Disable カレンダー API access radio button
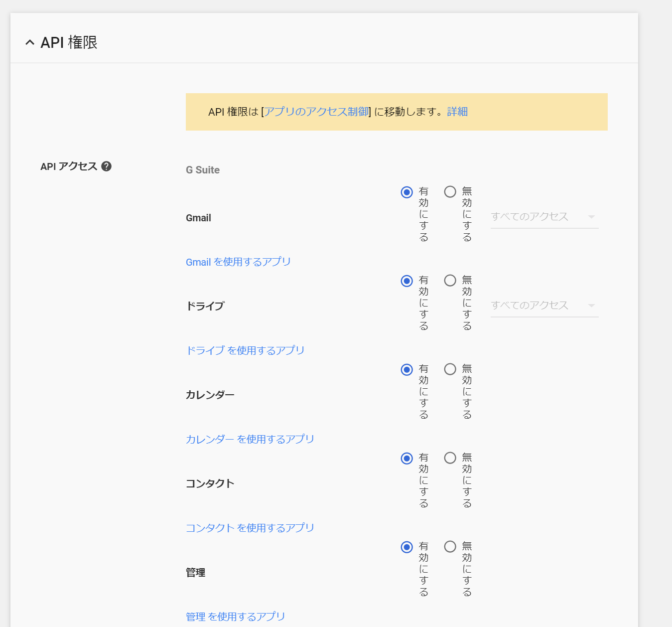672x627 pixels. [x=450, y=369]
